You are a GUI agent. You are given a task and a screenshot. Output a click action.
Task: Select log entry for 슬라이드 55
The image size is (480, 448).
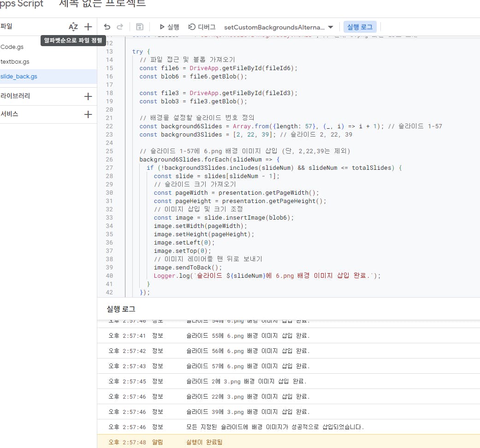[x=288, y=335]
